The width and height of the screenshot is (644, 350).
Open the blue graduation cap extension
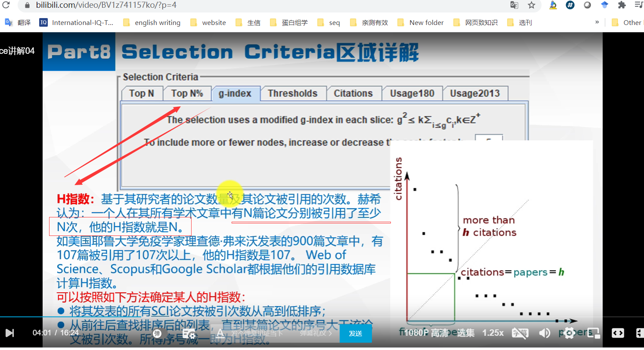(605, 5)
